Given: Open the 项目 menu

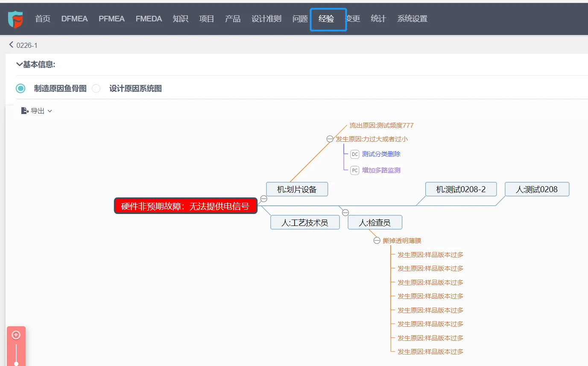Looking at the screenshot, I should point(207,19).
